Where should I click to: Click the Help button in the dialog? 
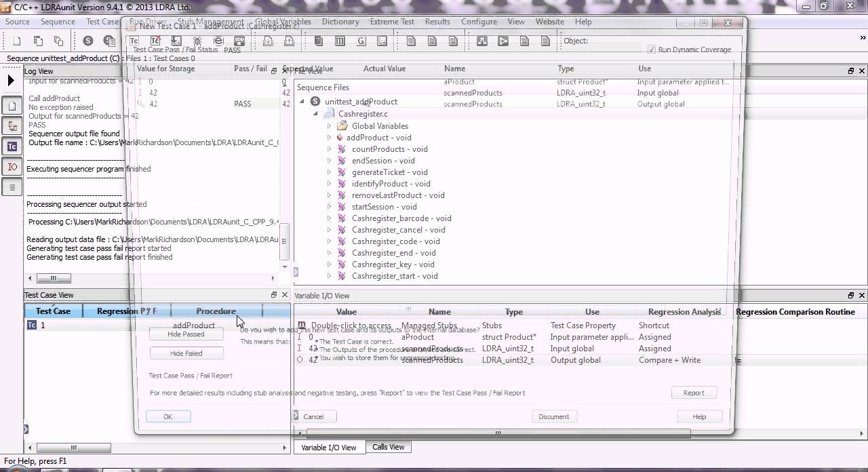699,416
